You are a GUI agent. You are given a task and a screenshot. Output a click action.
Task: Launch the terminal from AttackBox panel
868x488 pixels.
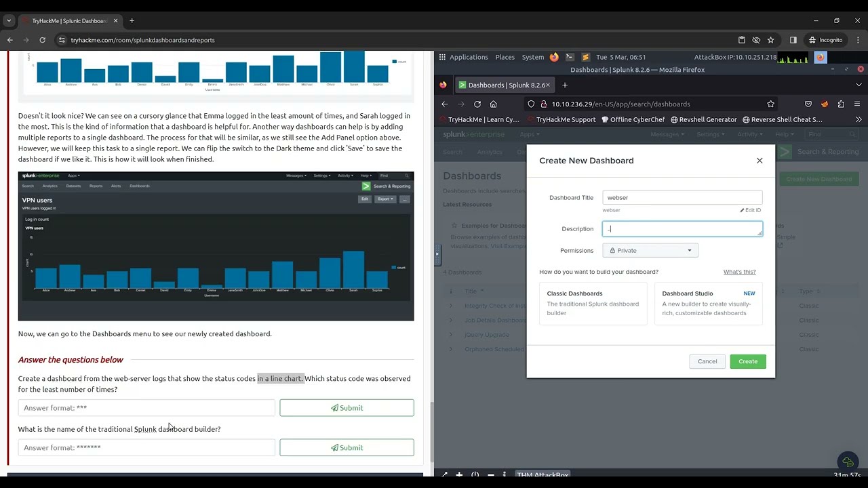pos(570,57)
